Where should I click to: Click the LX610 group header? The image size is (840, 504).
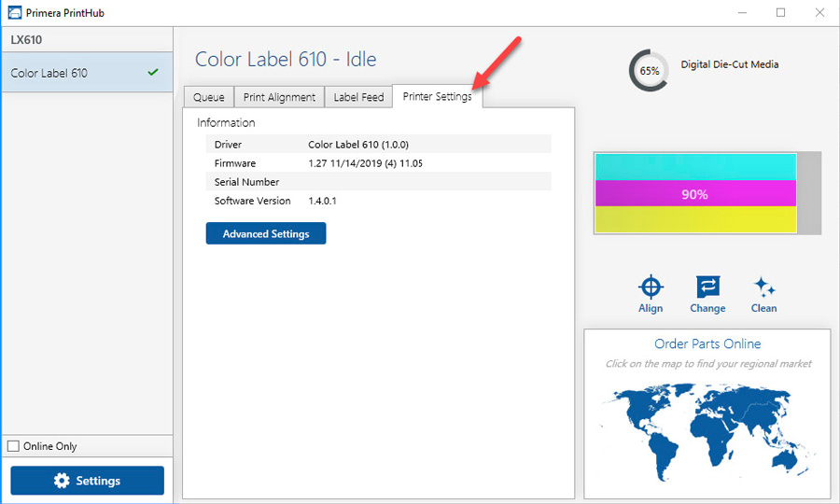coord(88,39)
